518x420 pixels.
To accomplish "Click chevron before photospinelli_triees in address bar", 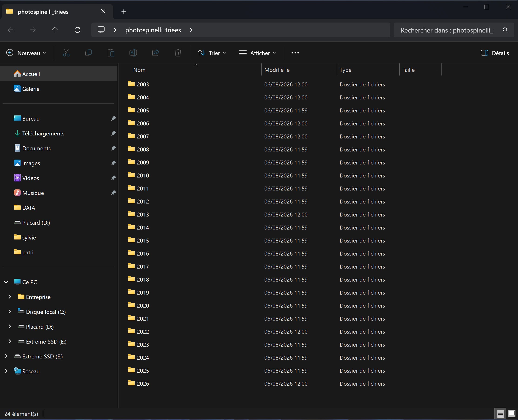I will point(115,30).
